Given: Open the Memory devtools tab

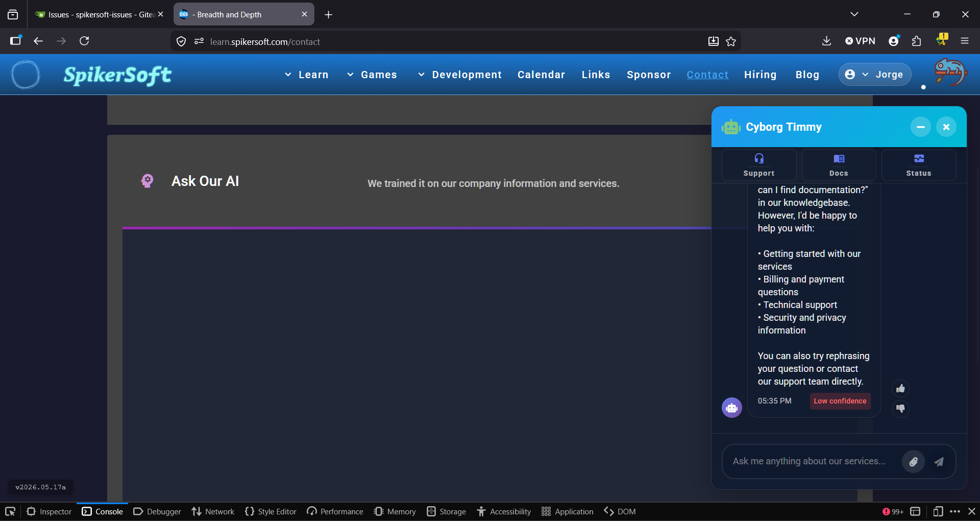Looking at the screenshot, I should tap(395, 512).
